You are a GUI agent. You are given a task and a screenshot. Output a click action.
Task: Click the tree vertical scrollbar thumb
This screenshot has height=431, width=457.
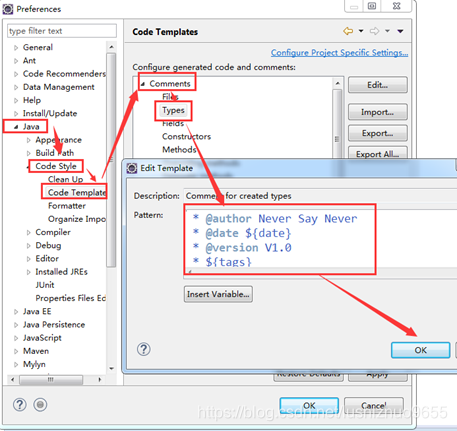111,160
